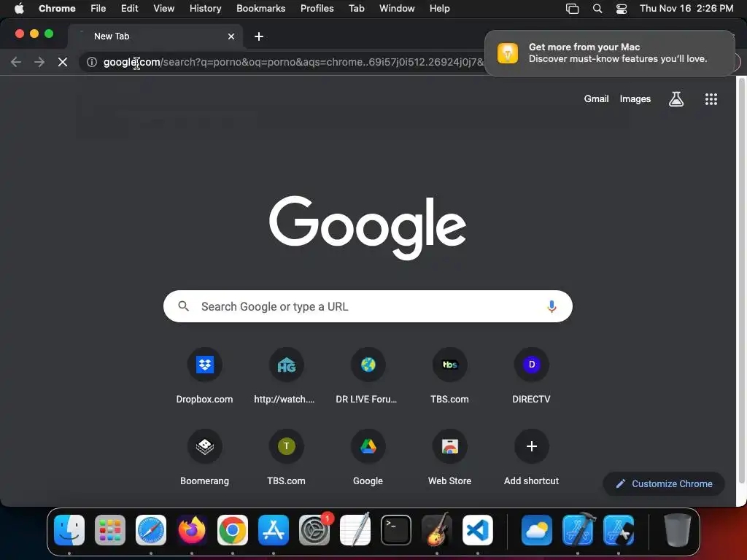
Task: Stop loading the page
Action: [63, 62]
